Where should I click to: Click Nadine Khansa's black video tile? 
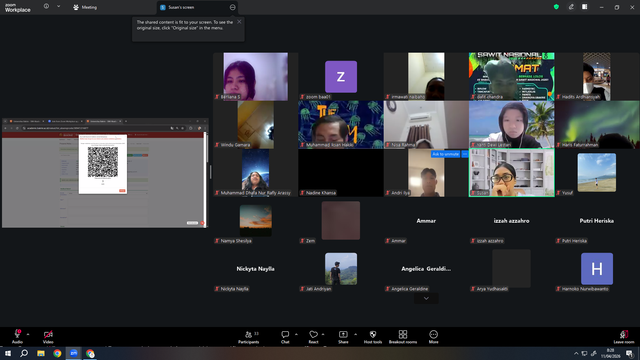point(341,173)
